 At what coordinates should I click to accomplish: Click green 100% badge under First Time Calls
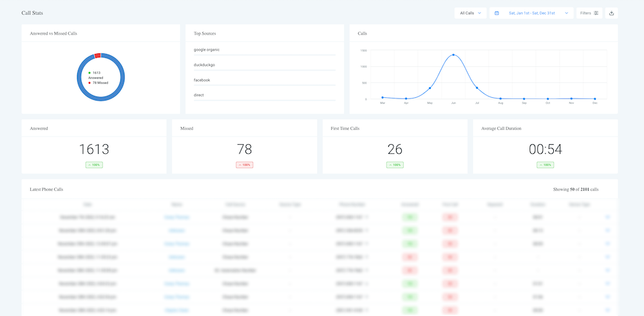tap(395, 165)
